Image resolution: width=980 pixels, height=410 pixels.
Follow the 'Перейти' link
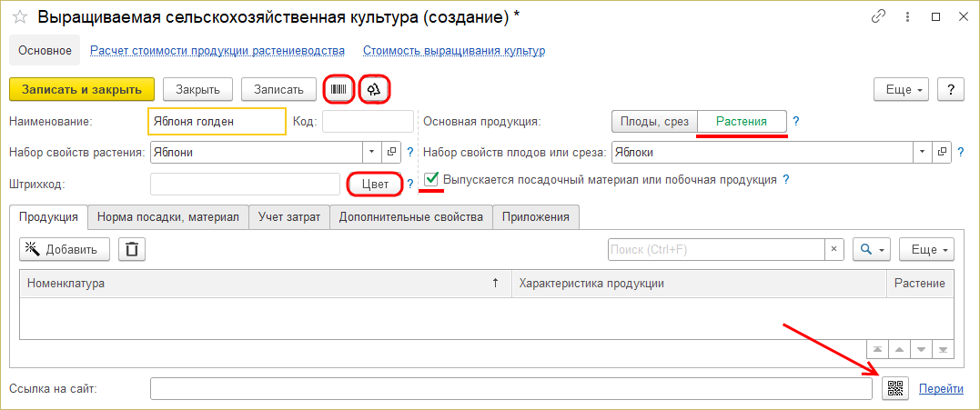[x=941, y=389]
